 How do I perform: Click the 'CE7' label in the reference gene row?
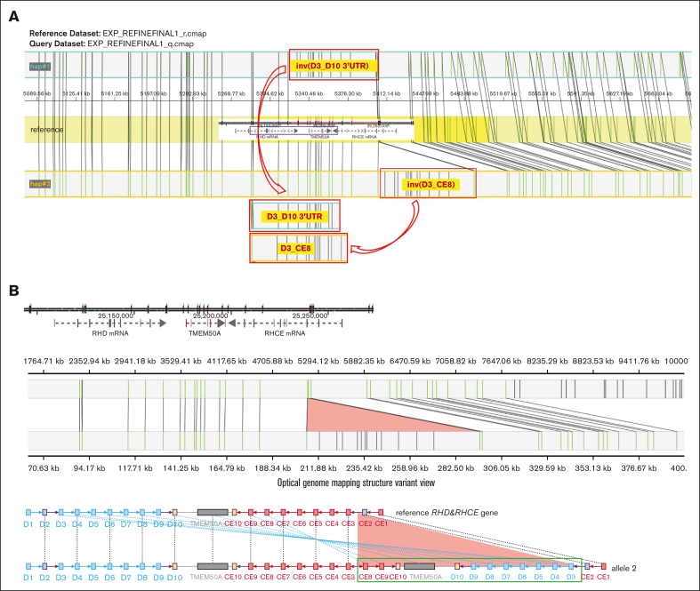[283, 523]
